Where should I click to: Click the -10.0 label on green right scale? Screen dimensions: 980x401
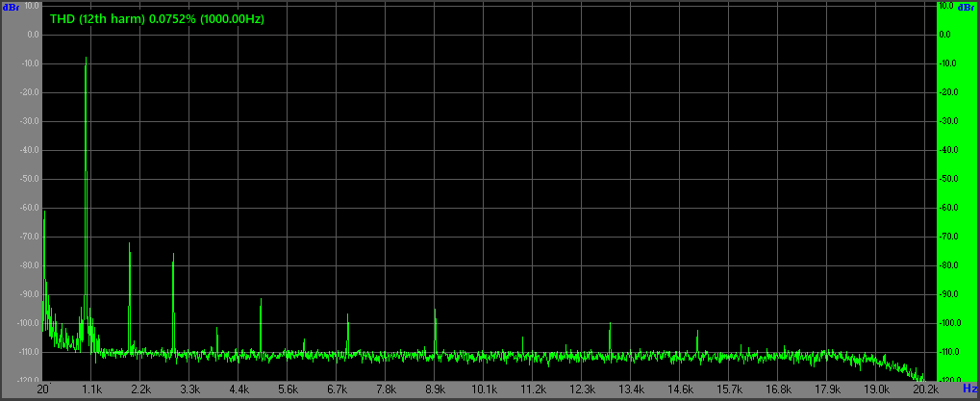pyautogui.click(x=946, y=63)
